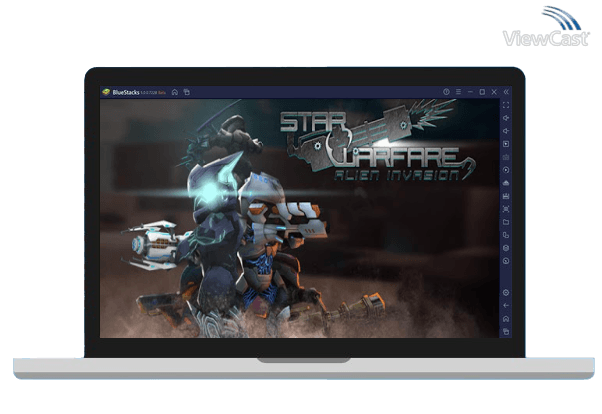Open BlueStacks home from the title bar

pyautogui.click(x=175, y=92)
